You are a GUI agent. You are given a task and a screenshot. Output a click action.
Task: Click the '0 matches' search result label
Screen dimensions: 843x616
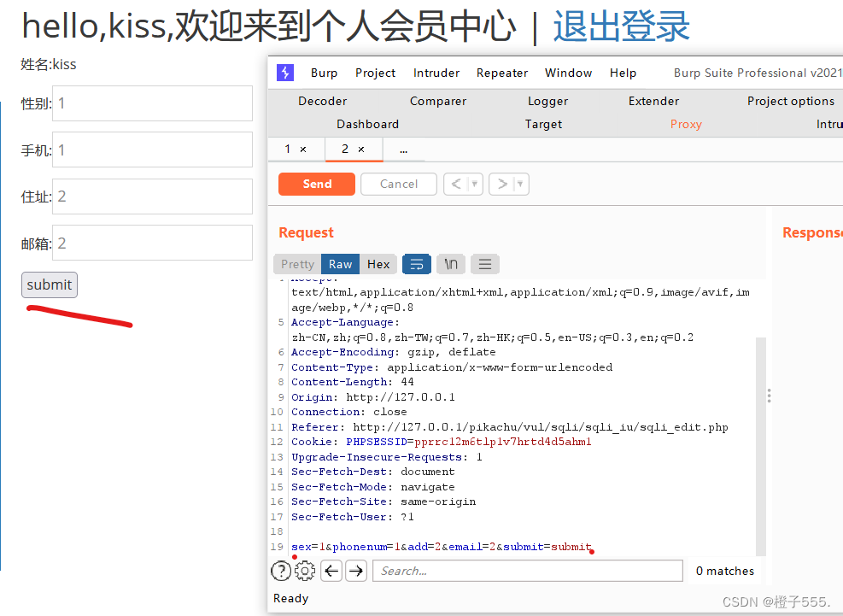click(725, 571)
